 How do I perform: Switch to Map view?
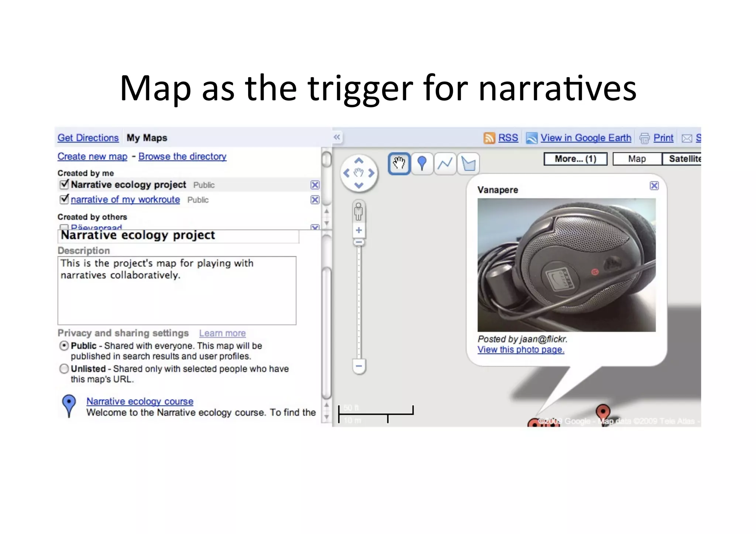(637, 159)
